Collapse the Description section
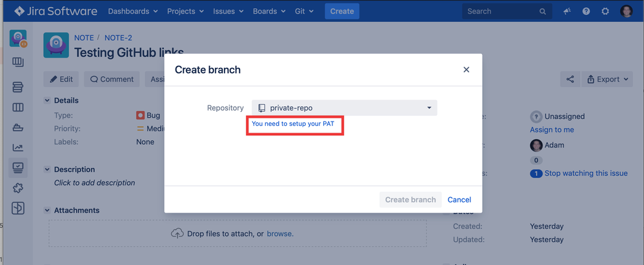This screenshot has height=265, width=644. (47, 169)
